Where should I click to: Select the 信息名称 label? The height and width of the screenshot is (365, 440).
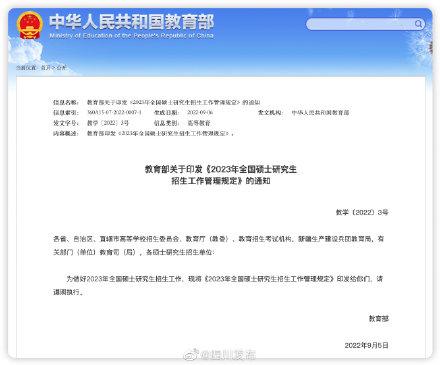click(x=66, y=102)
